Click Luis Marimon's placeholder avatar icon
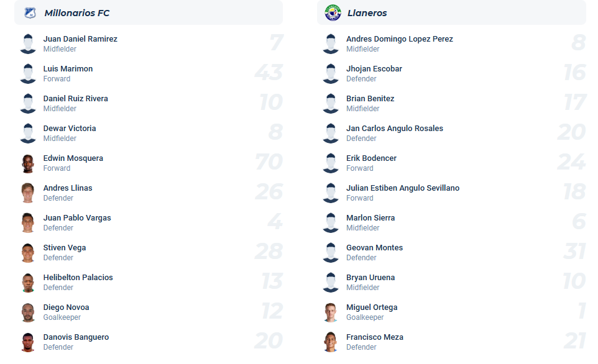The image size is (598, 364). [28, 74]
